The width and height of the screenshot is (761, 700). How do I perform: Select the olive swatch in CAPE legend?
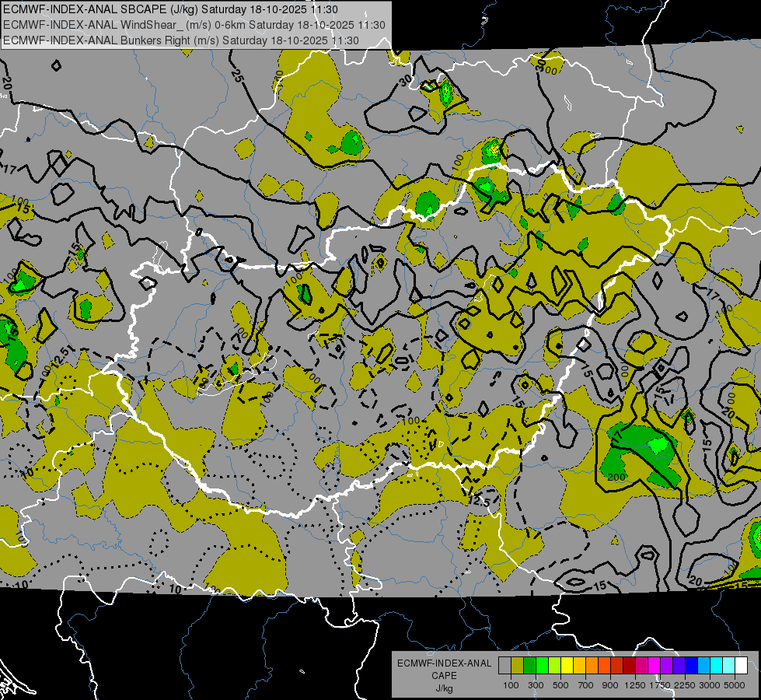click(x=517, y=665)
